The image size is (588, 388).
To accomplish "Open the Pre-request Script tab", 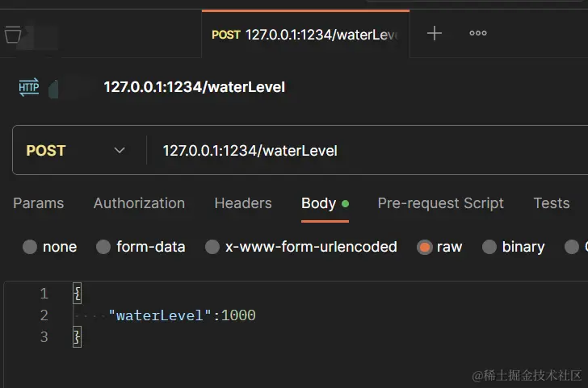I will [x=440, y=203].
